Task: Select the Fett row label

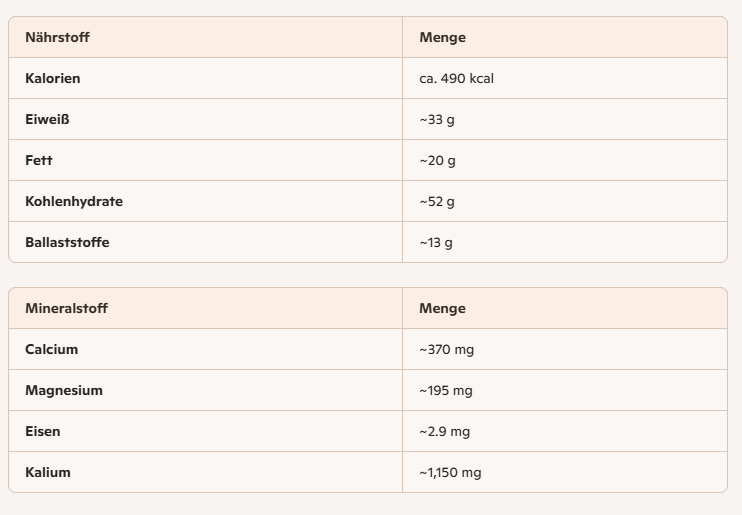Action: point(39,160)
